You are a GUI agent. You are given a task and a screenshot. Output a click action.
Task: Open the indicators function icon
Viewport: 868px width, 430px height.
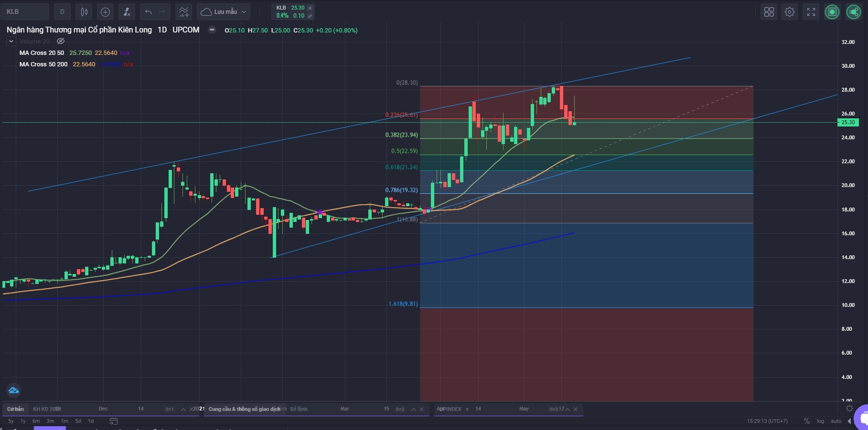coord(127,12)
